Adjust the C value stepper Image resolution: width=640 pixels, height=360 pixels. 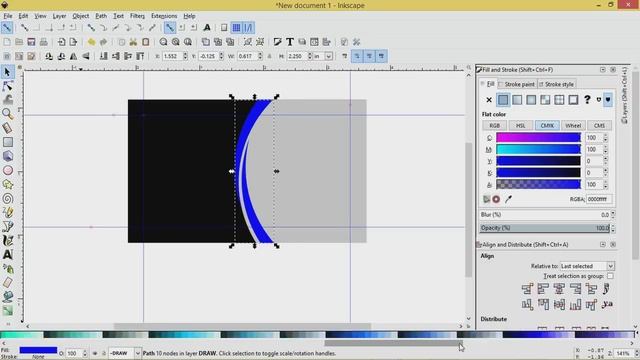605,138
